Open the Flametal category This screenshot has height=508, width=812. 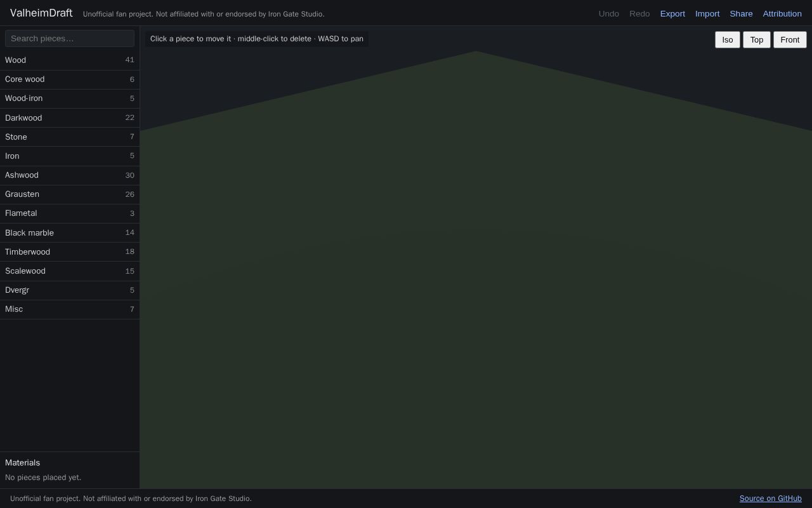(x=70, y=213)
